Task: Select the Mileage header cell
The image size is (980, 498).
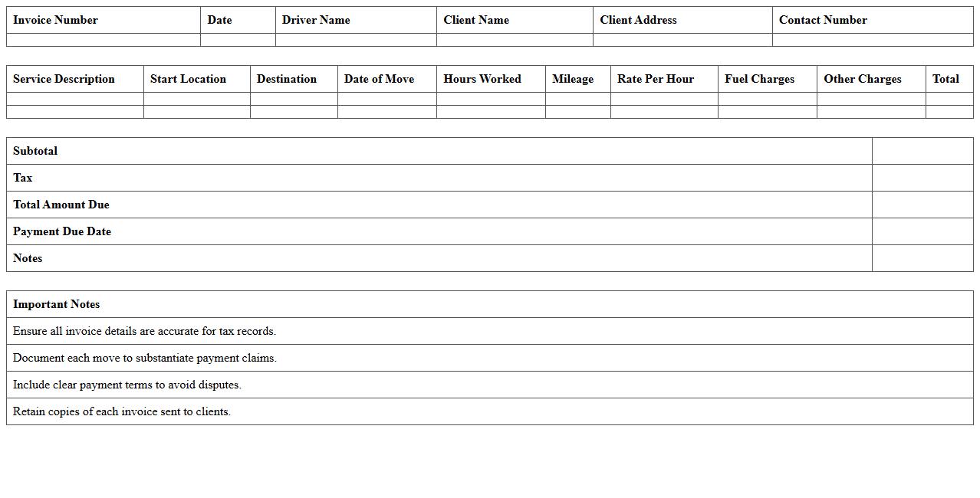Action: 572,79
